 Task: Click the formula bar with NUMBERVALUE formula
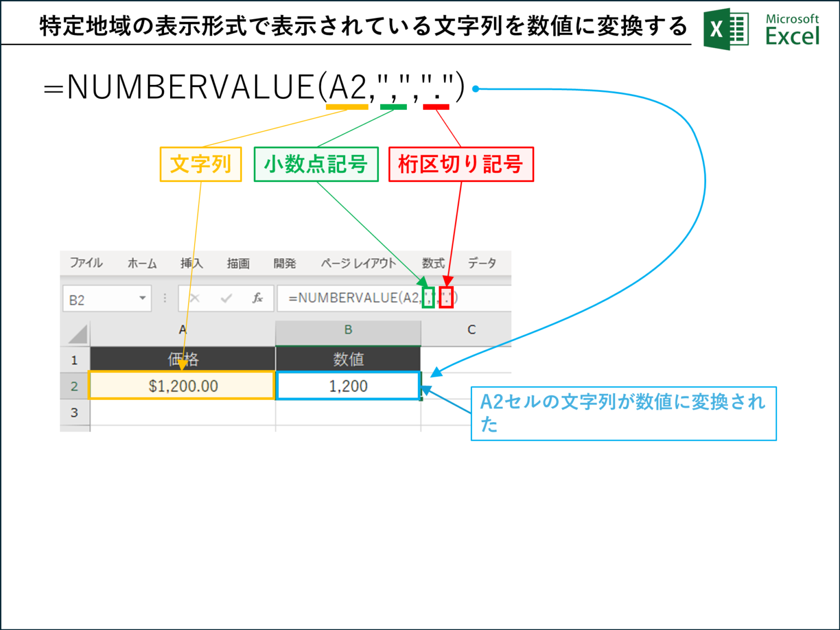394,298
